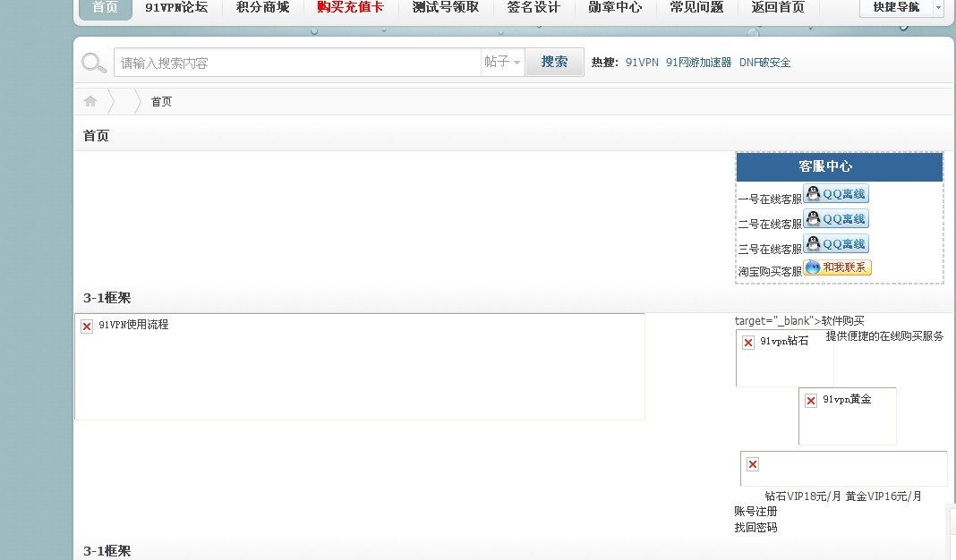Open the 购买充值卡 navigation tab
The image size is (956, 560).
[351, 7]
